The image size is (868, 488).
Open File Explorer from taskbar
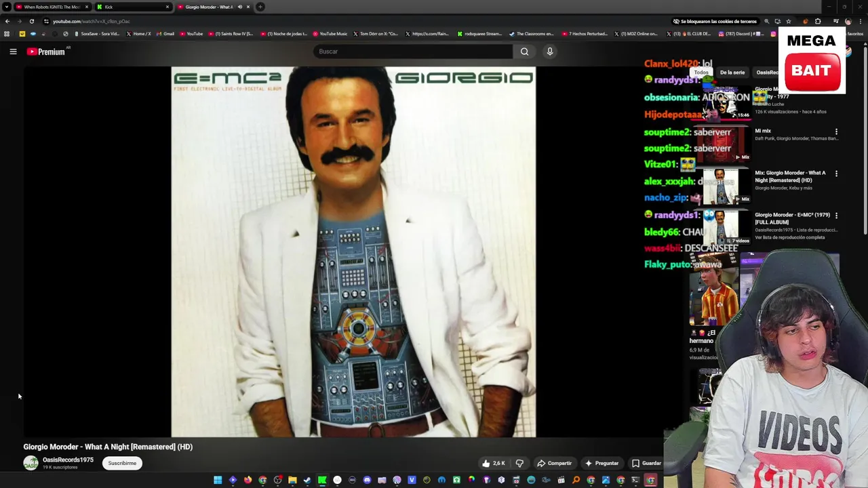pyautogui.click(x=292, y=480)
